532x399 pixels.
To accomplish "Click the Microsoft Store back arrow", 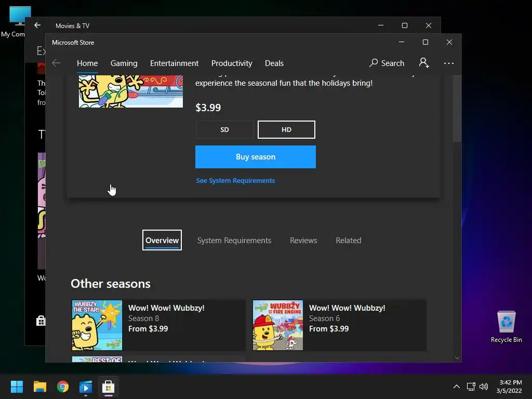I will point(56,63).
